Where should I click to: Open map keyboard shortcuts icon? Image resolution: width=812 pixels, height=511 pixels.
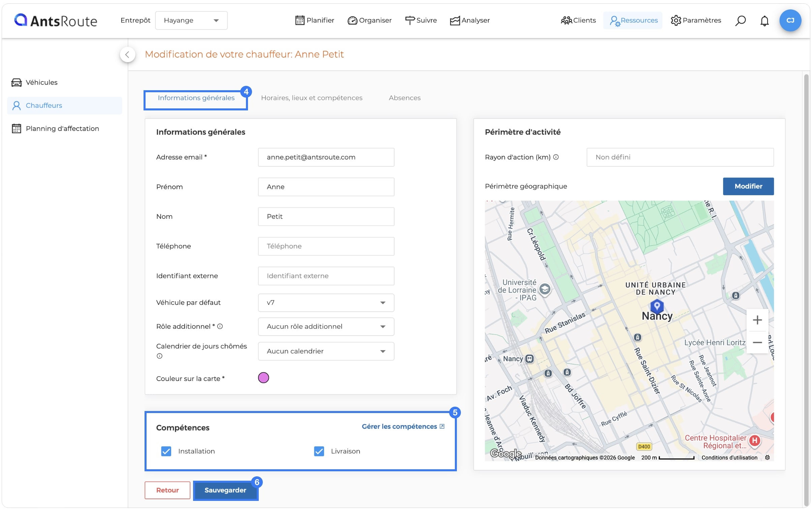767,458
